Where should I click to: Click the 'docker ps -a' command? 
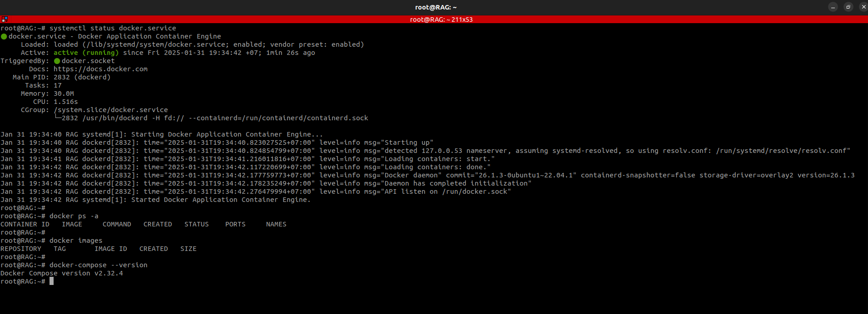point(74,216)
